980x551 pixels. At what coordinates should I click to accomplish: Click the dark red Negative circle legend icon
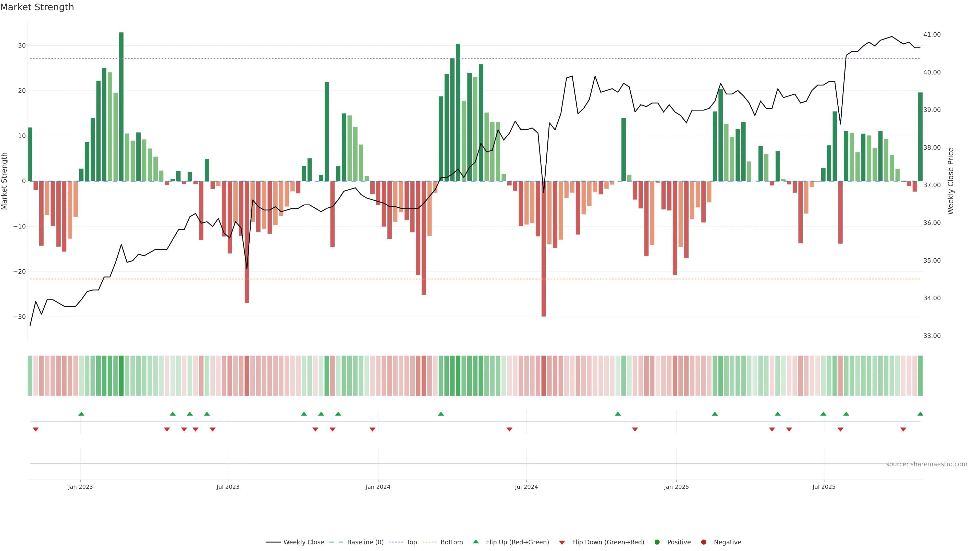point(703,542)
